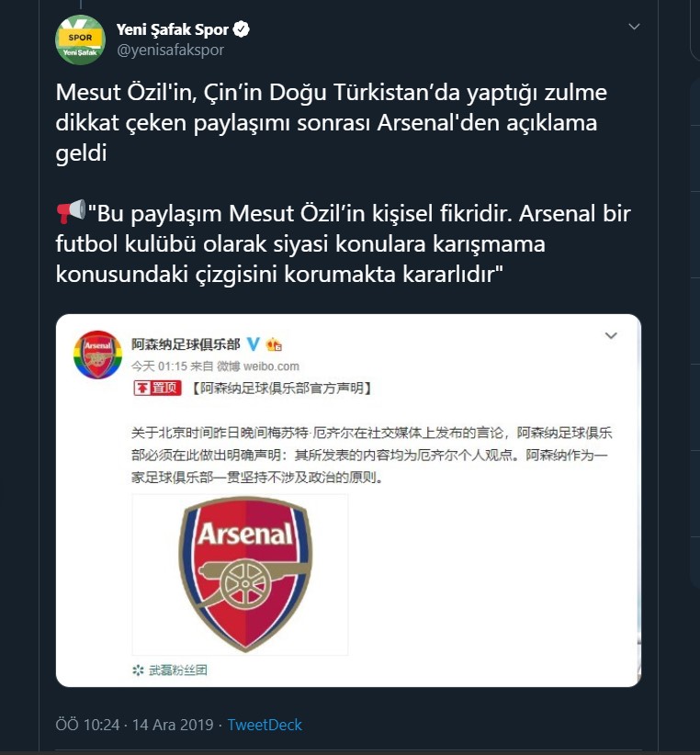Viewport: 700px width, 755px height.
Task: Click the weibo.com source text
Action: 268,366
